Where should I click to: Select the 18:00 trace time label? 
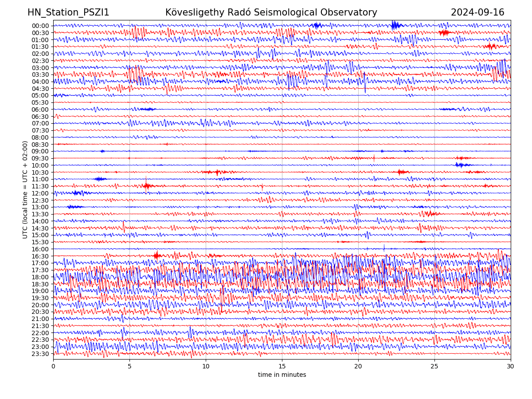click(40, 277)
